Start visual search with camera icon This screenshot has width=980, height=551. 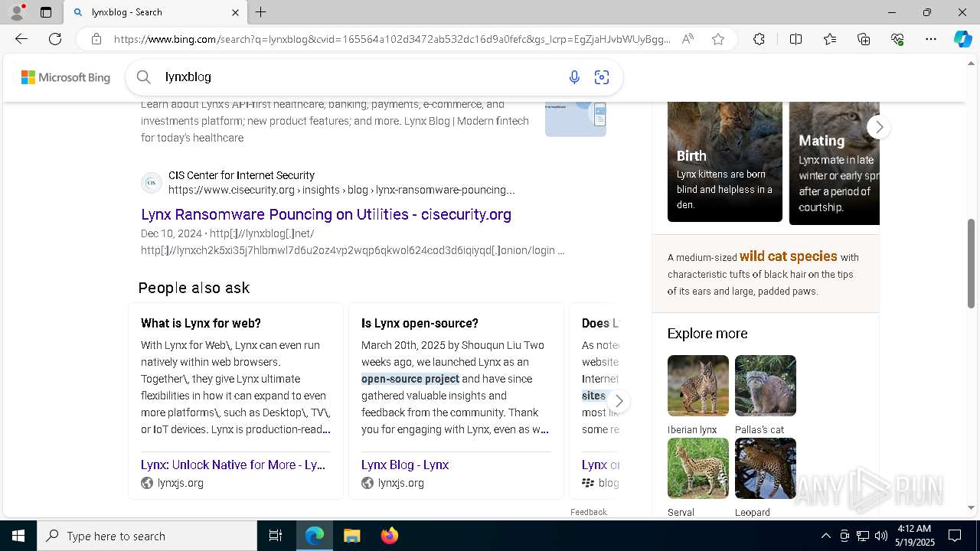coord(602,77)
